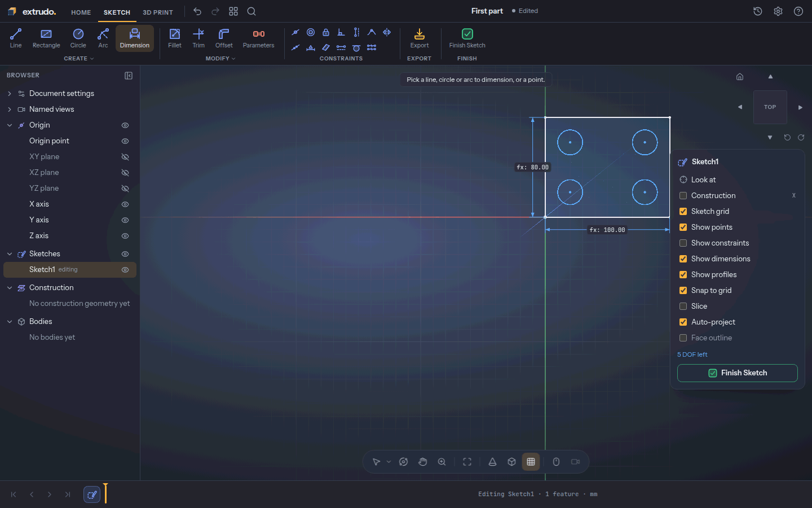The image size is (812, 508).
Task: Show the XY plane
Action: coord(125,157)
